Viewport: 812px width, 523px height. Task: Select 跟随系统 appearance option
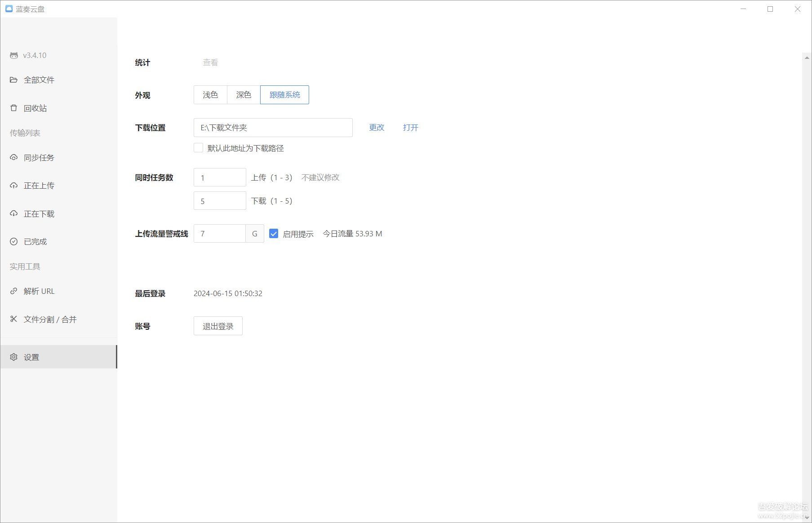tap(284, 95)
